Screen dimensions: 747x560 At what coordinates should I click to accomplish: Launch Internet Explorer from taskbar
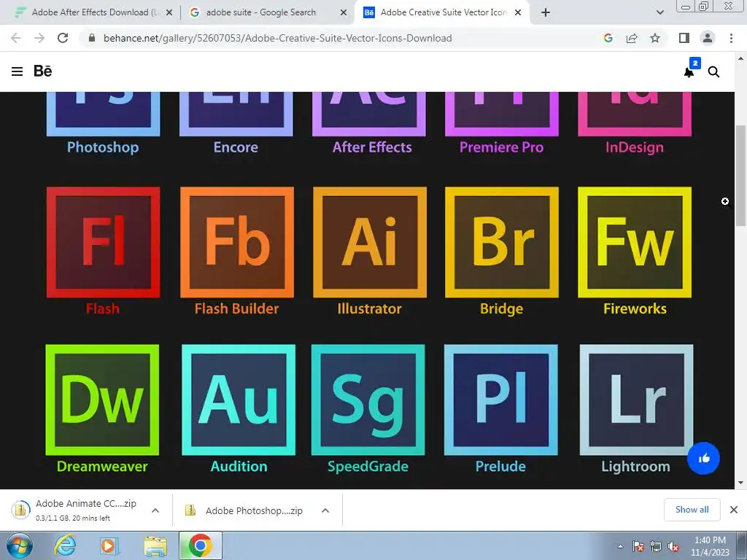tap(65, 545)
